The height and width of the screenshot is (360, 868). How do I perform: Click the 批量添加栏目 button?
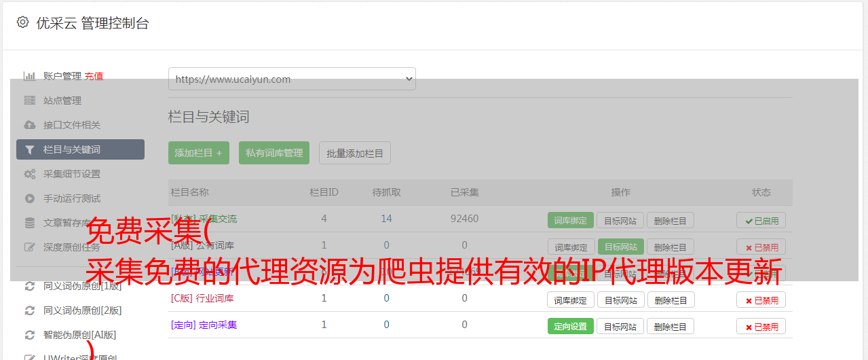(355, 153)
